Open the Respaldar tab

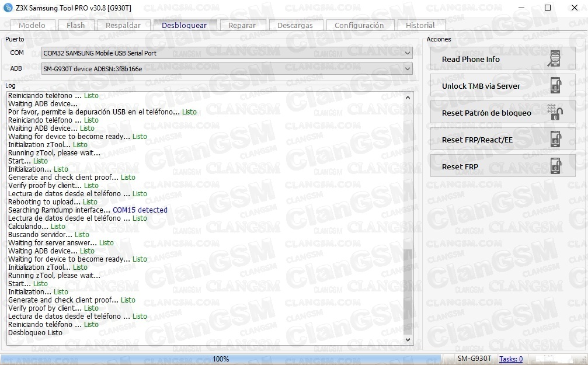(123, 25)
